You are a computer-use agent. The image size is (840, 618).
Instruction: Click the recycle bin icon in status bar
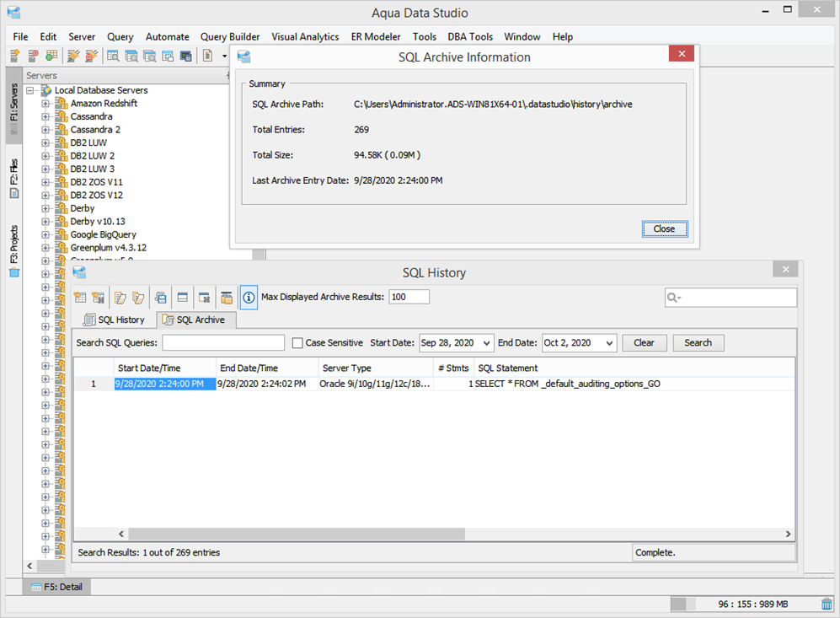tap(827, 604)
